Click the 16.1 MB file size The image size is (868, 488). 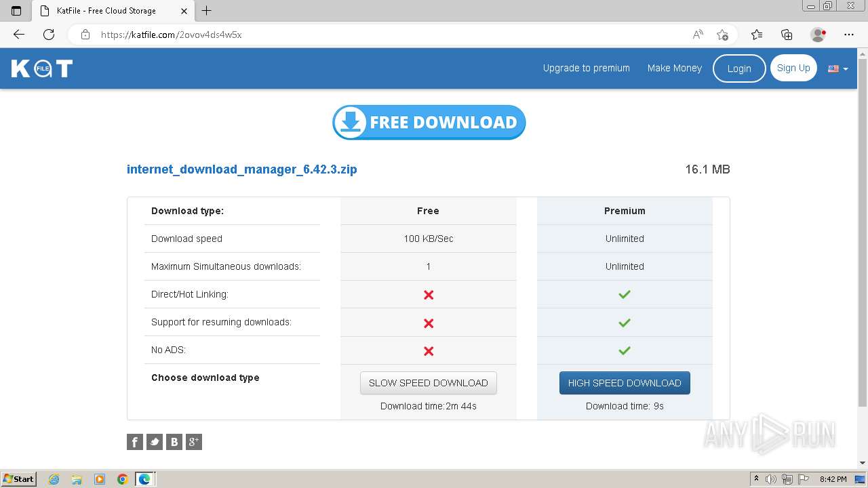tap(707, 169)
